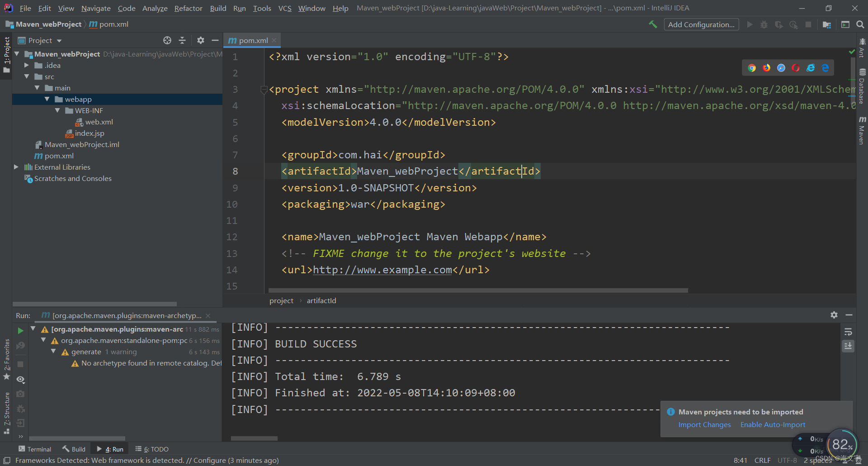This screenshot has width=868, height=466.
Task: Click the locate target icon in Project panel
Action: coord(167,40)
